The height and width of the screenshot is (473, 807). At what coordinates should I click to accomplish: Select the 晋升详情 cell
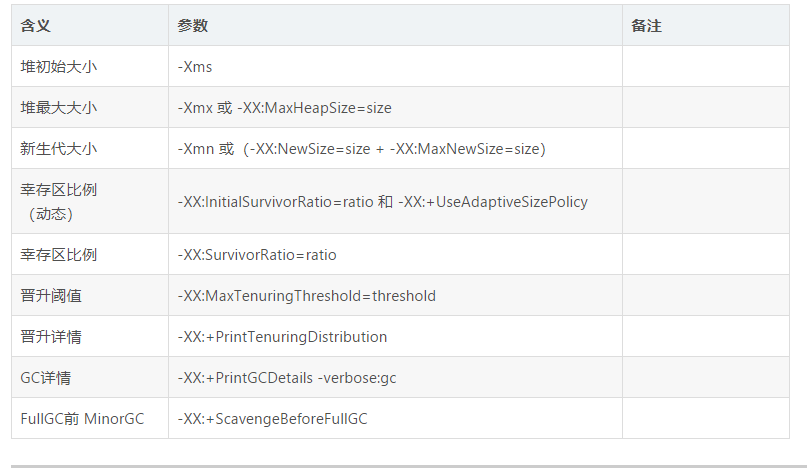tap(51, 337)
